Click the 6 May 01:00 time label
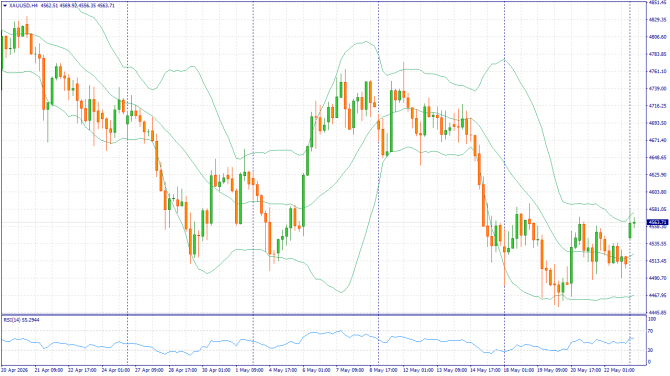 click(x=317, y=370)
